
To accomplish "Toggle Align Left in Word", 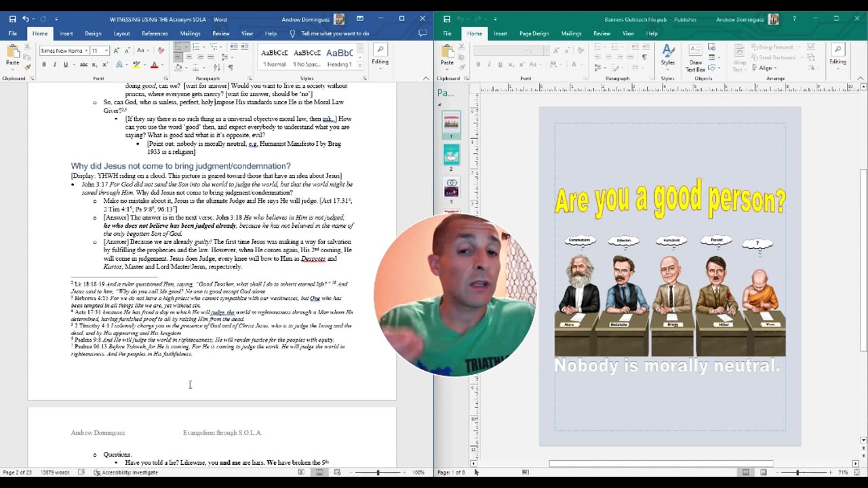I will (x=178, y=57).
